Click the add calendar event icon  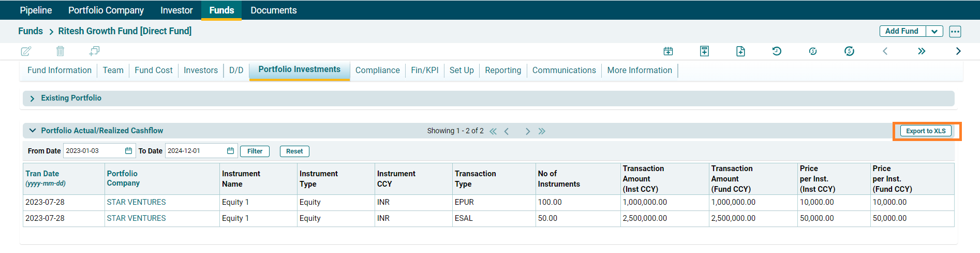(668, 51)
